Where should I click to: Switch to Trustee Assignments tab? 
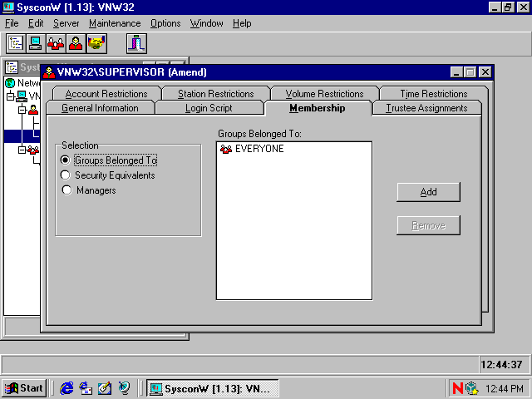[426, 108]
